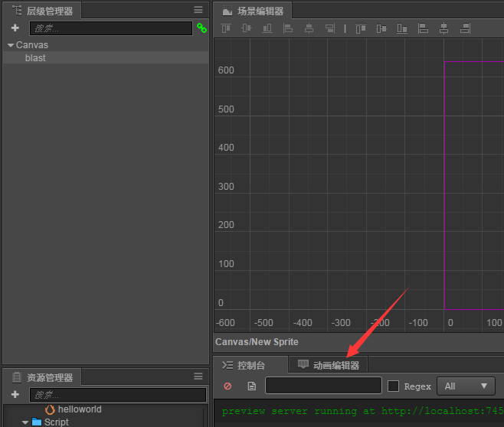The image size is (504, 427).
Task: Click the plus icon to add asset in 资源管理器
Action: click(15, 394)
